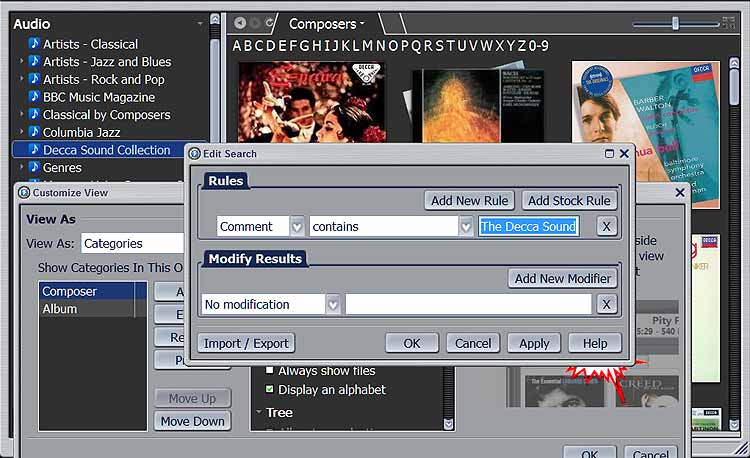Click the back navigation arrow icon
The height and width of the screenshot is (458, 750).
click(x=240, y=23)
